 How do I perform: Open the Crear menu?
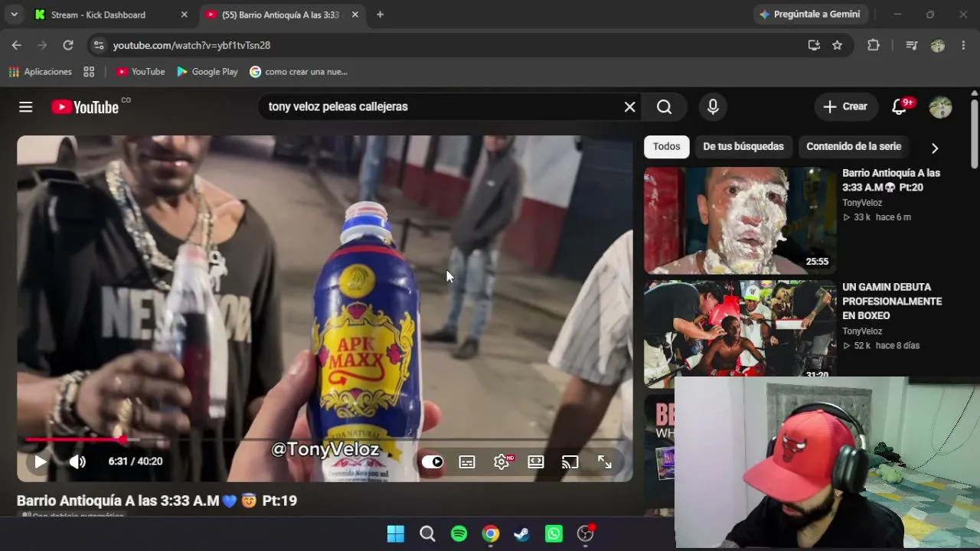click(x=845, y=107)
